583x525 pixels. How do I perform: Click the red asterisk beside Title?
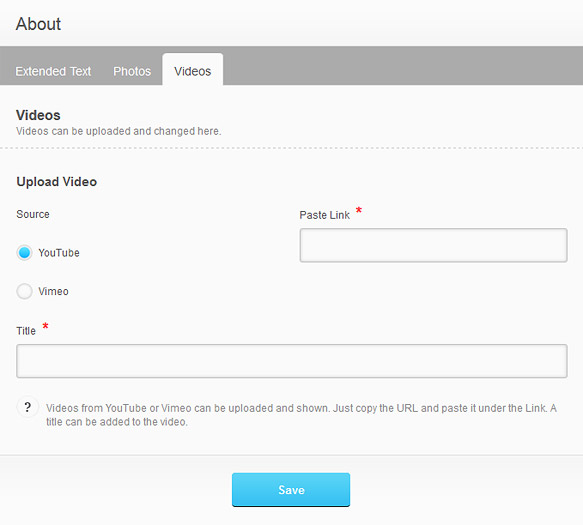point(45,326)
